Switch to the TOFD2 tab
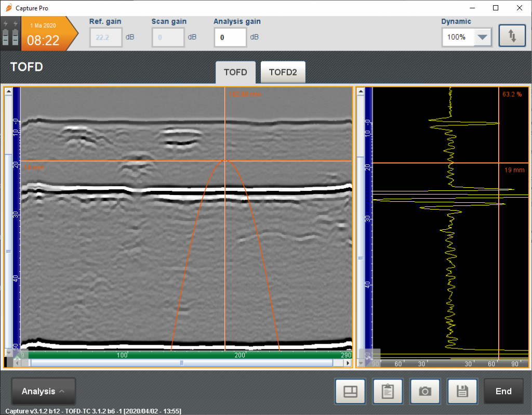Viewport: 532px width, 415px height. 283,72
